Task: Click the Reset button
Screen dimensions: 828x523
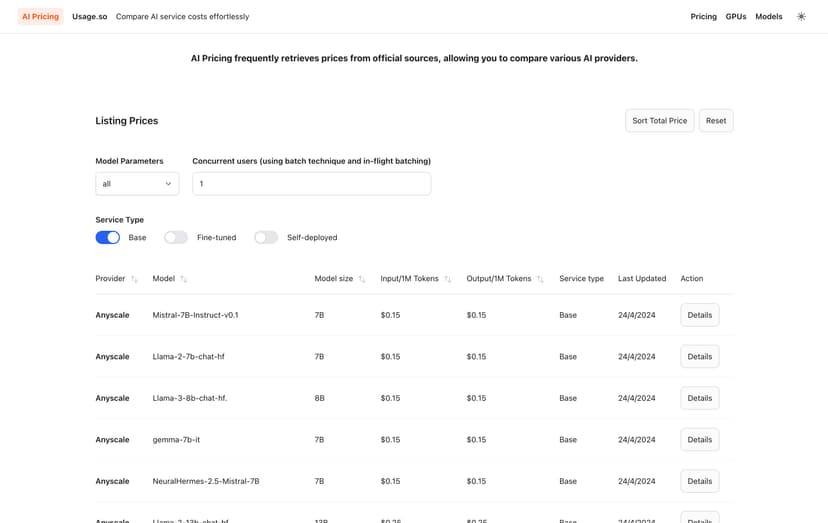Action: (x=716, y=120)
